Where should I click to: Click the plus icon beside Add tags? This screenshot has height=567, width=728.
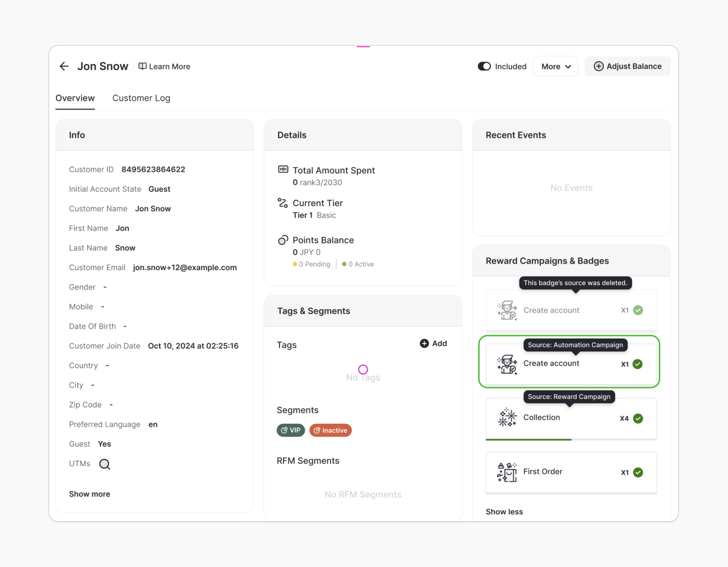tap(424, 344)
